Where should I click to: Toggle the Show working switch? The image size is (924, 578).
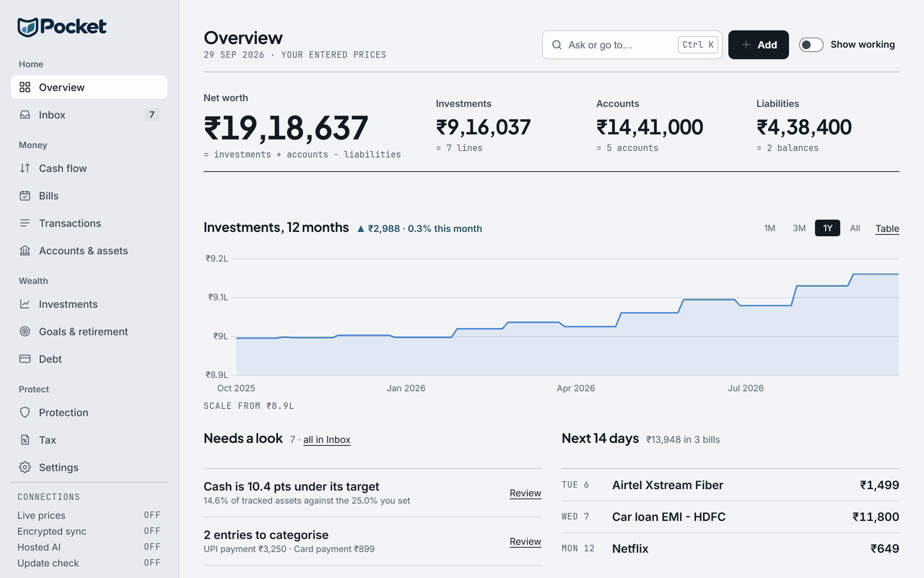(811, 45)
